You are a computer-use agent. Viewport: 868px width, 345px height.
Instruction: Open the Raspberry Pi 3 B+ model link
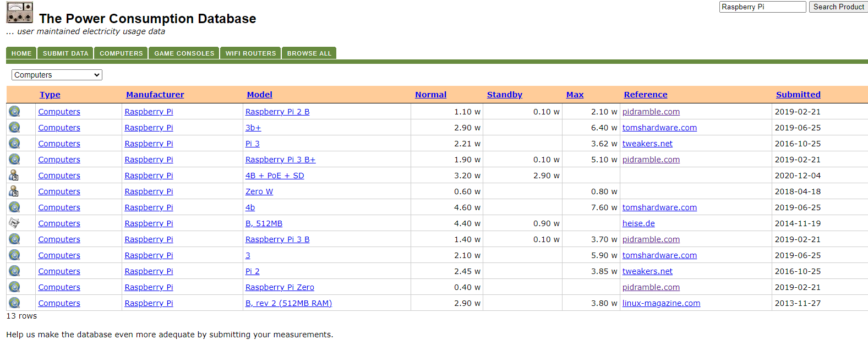(x=280, y=160)
